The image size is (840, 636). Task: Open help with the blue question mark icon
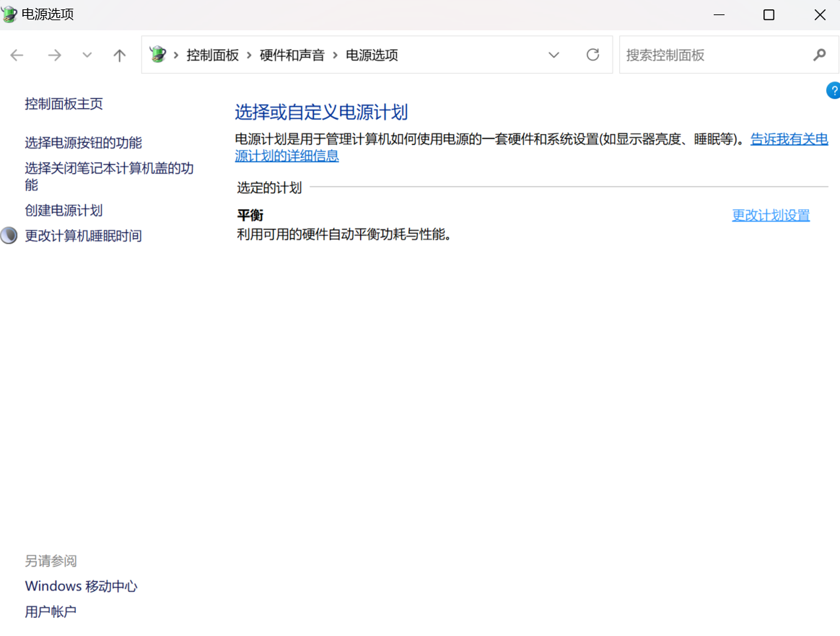pos(834,90)
